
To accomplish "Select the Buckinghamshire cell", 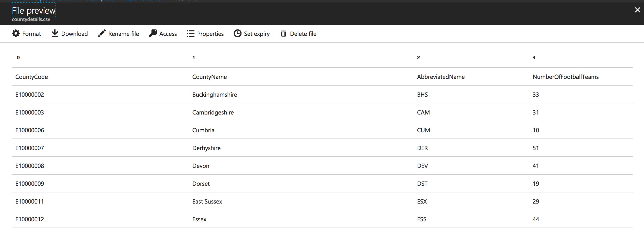I will click(x=215, y=95).
